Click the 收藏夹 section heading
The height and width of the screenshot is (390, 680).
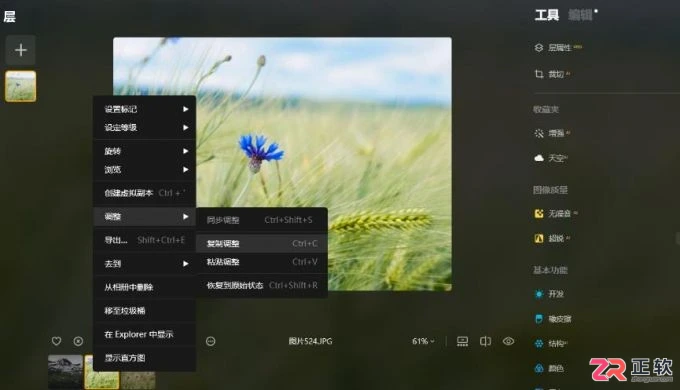coord(546,109)
